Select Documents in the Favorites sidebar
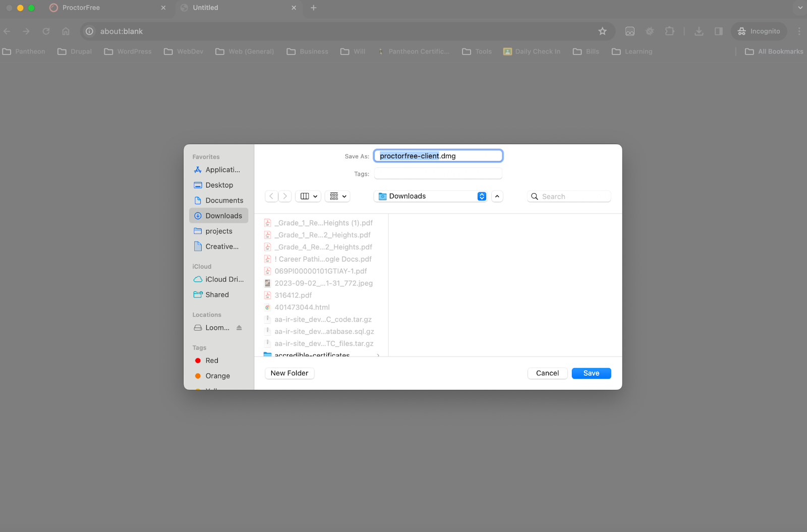Screen dimensions: 807x532 tap(224, 200)
